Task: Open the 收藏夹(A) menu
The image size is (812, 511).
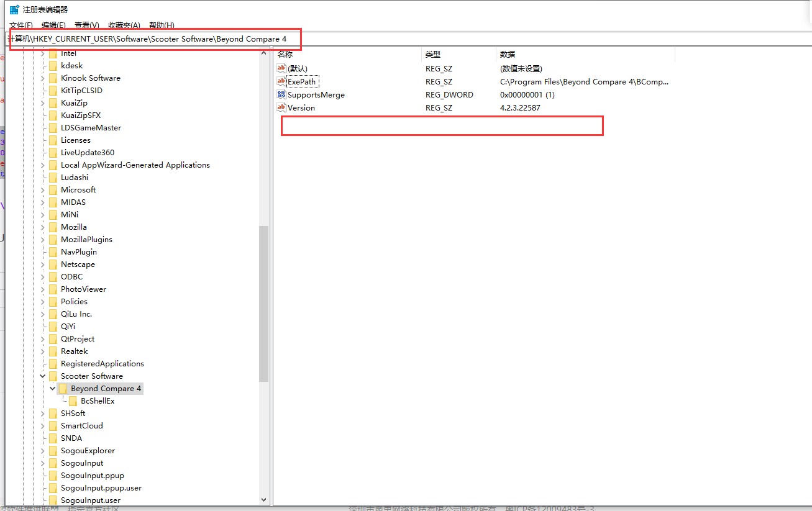Action: (124, 25)
